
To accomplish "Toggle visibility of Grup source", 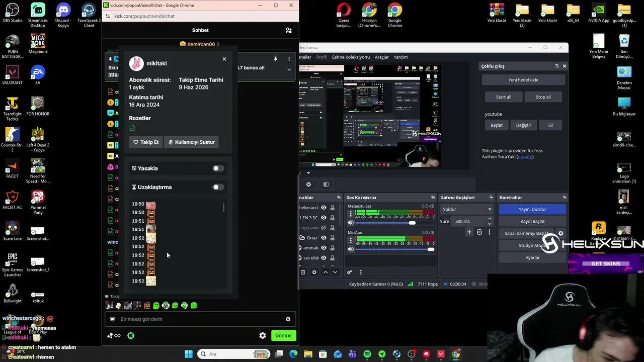I will tap(324, 238).
